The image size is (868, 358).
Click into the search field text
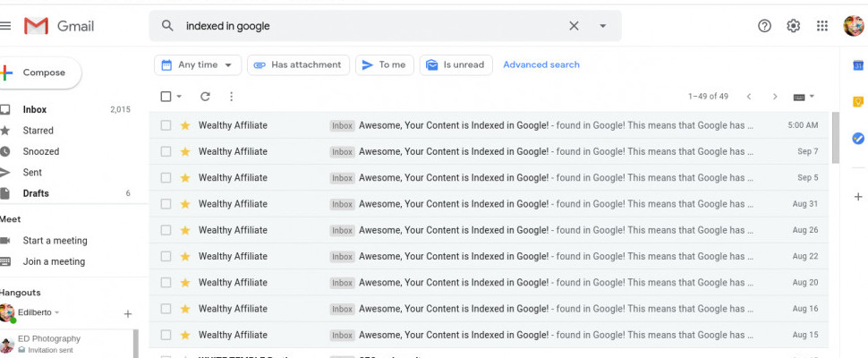[x=227, y=26]
